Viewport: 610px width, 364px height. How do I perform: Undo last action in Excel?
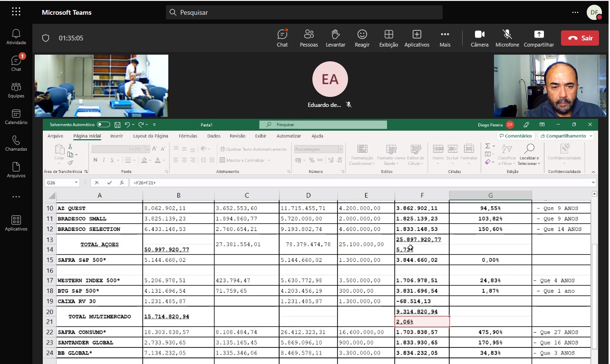(127, 125)
